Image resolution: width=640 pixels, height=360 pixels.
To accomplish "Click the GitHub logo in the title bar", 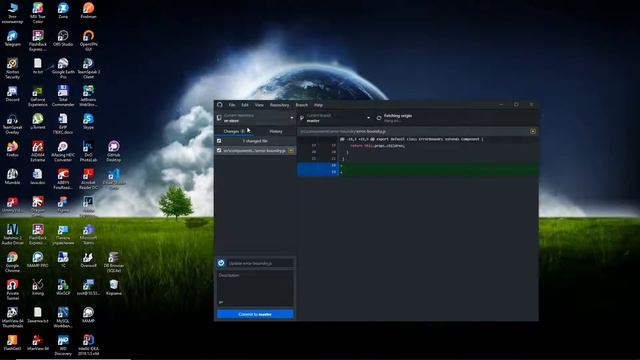I will pos(220,105).
